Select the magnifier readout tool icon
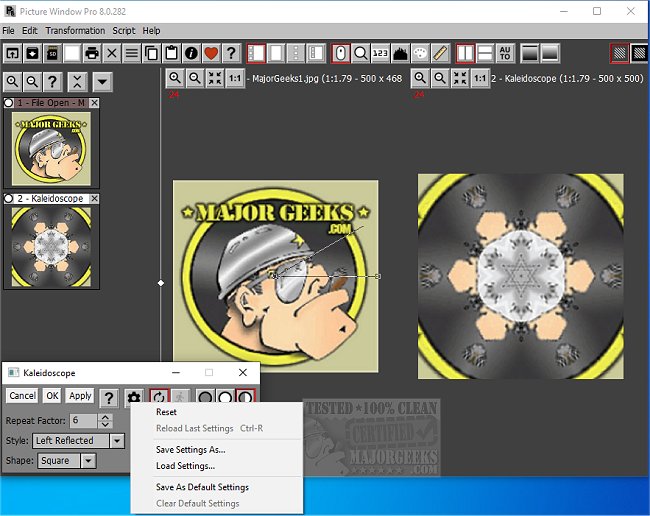650x516 pixels. coord(361,53)
